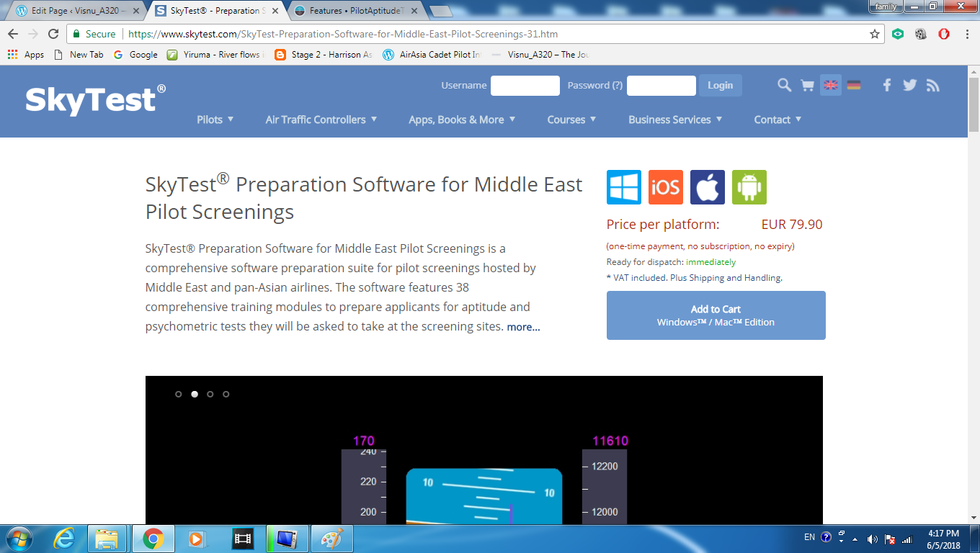
Task: Switch to Features PilotAptitudeTest tab
Action: click(x=355, y=11)
